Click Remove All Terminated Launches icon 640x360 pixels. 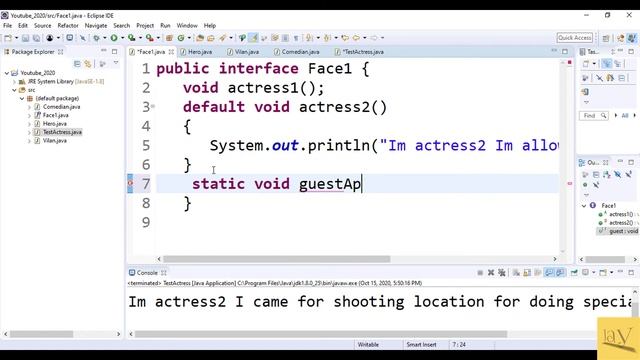point(502,273)
